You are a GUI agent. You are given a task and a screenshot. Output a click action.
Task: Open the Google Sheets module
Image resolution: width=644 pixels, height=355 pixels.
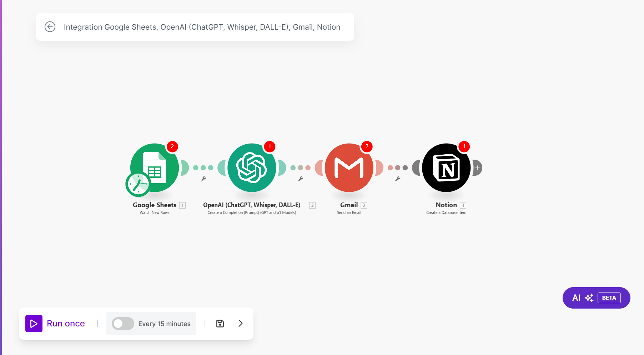(x=155, y=167)
